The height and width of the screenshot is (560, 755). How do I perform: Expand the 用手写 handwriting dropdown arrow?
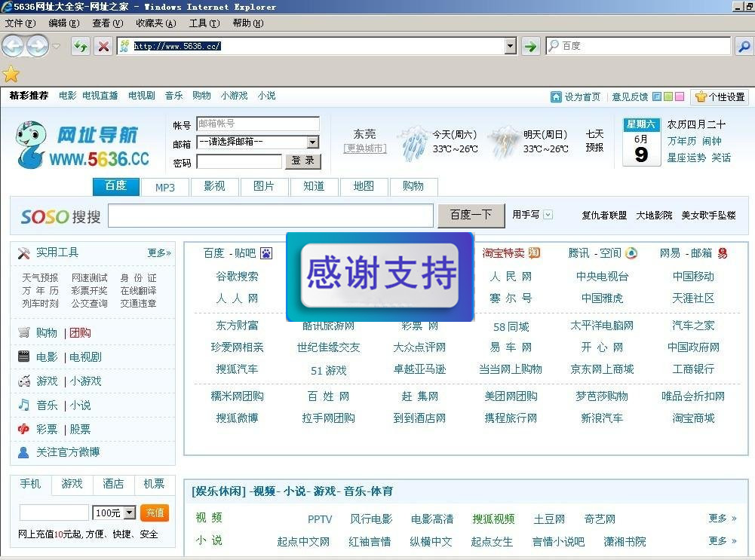point(548,215)
